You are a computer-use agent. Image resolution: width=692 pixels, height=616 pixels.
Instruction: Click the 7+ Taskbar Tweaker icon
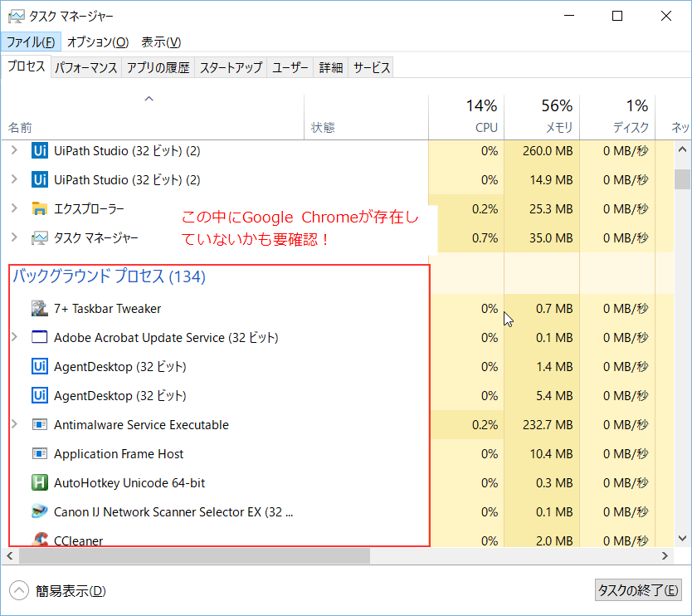40,308
